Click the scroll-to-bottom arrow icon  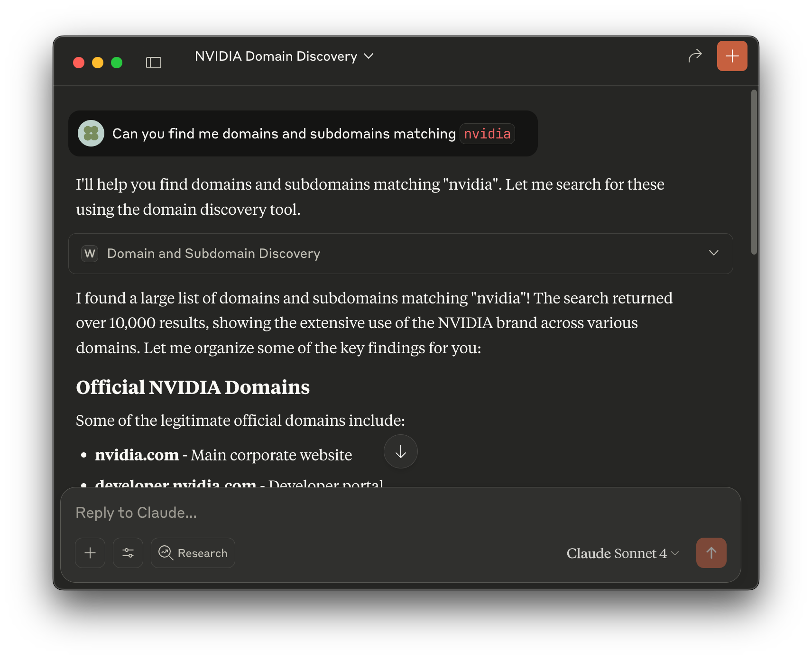(x=400, y=452)
